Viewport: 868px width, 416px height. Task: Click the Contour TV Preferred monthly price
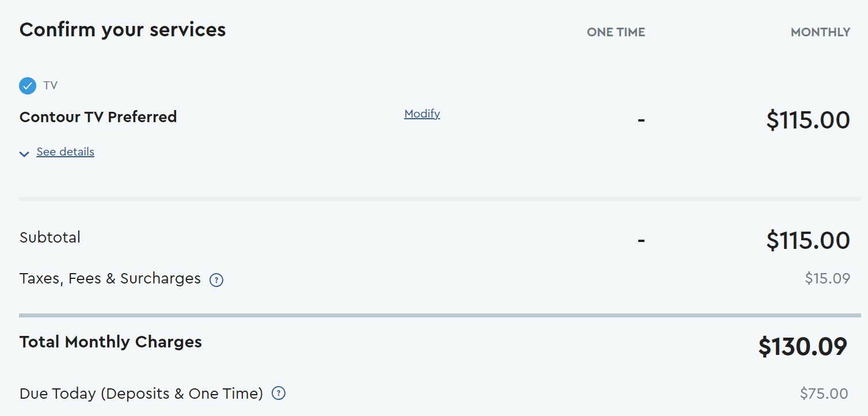point(808,120)
